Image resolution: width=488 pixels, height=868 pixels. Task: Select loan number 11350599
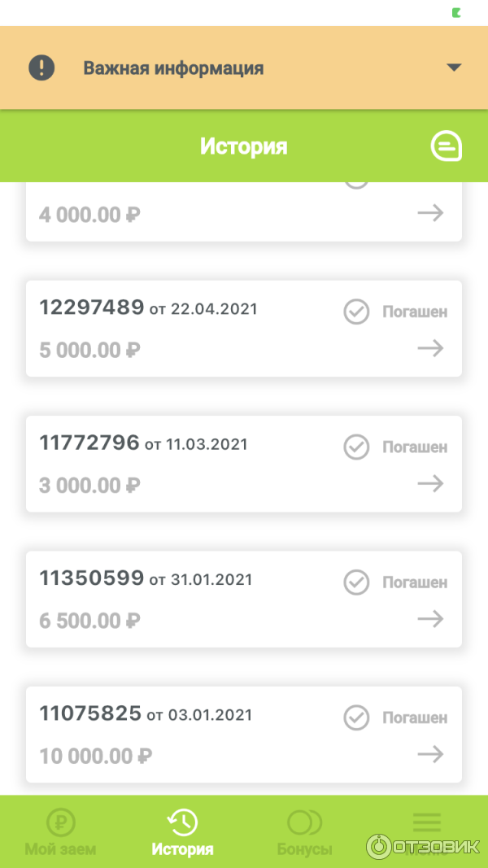91,579
